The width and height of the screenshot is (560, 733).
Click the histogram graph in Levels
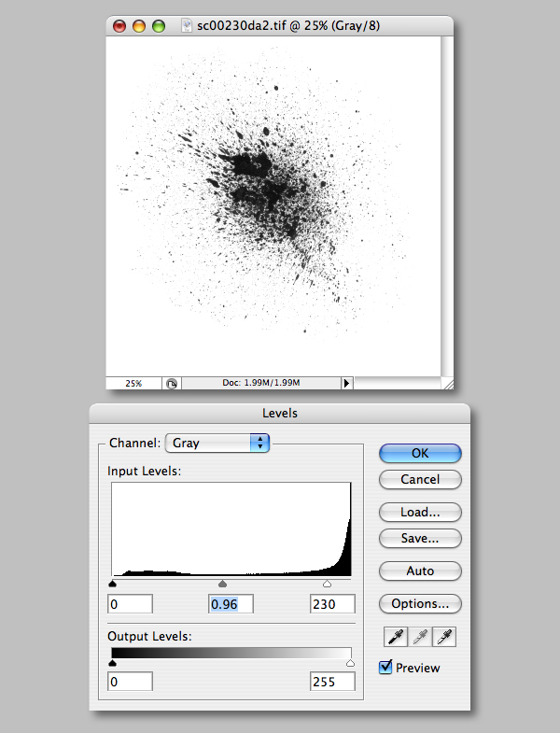[231, 529]
